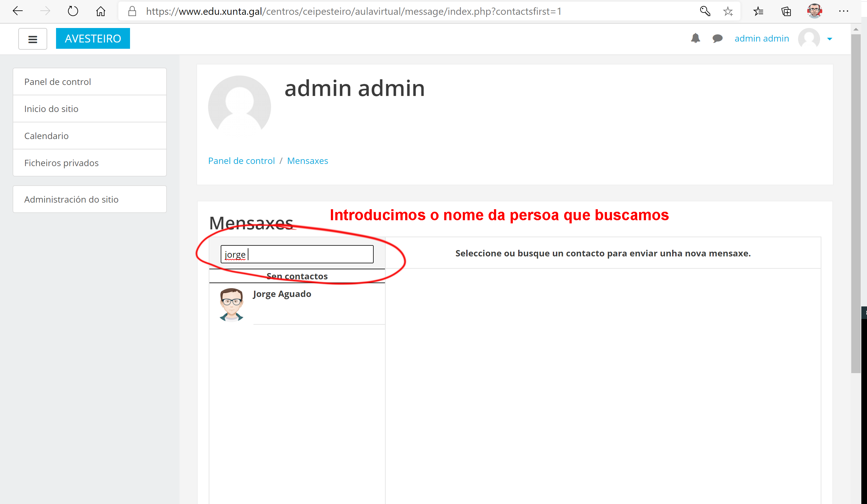Select Jorge Aguado contact avatar
The image size is (867, 504).
pos(231,305)
